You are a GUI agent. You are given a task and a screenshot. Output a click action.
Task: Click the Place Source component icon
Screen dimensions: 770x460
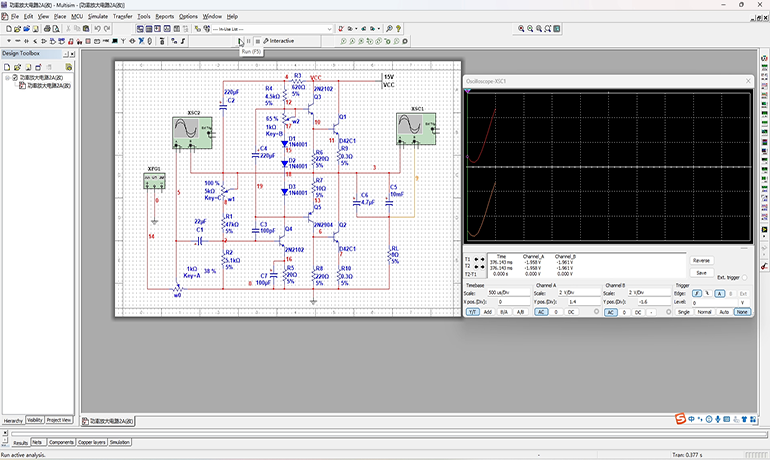click(x=9, y=41)
